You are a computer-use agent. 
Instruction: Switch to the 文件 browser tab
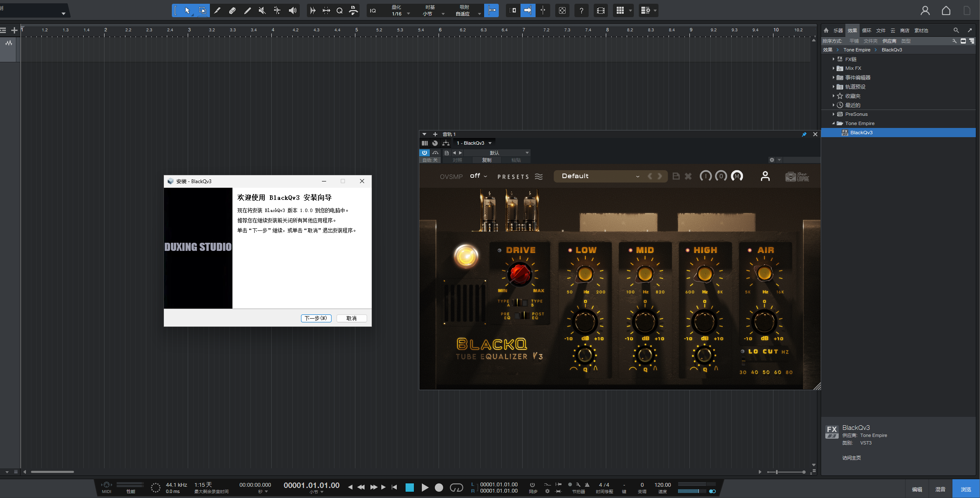click(880, 31)
